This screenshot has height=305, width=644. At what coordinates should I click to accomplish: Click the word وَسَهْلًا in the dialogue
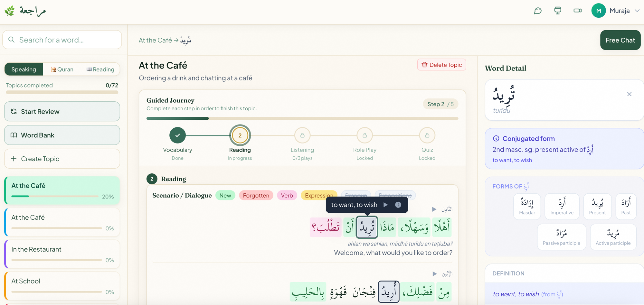pyautogui.click(x=414, y=227)
